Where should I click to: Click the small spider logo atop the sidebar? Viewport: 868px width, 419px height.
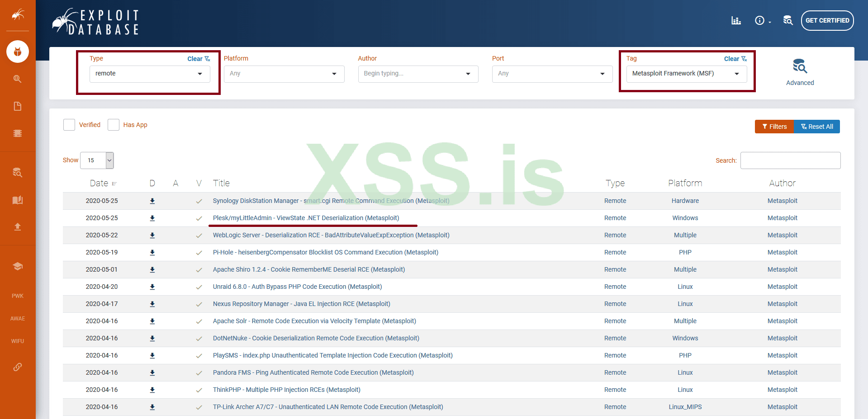[x=18, y=15]
